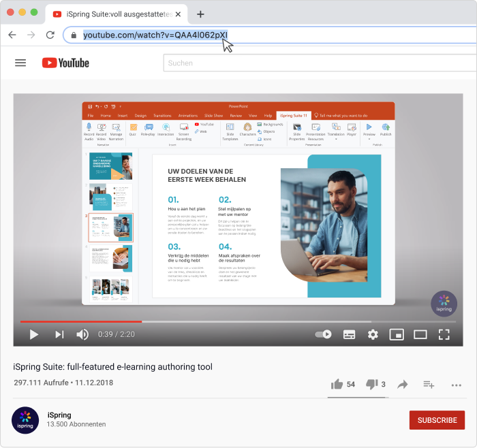Start Screen Recording from ribbon
Image resolution: width=477 pixels, height=448 pixels.
coord(184,131)
